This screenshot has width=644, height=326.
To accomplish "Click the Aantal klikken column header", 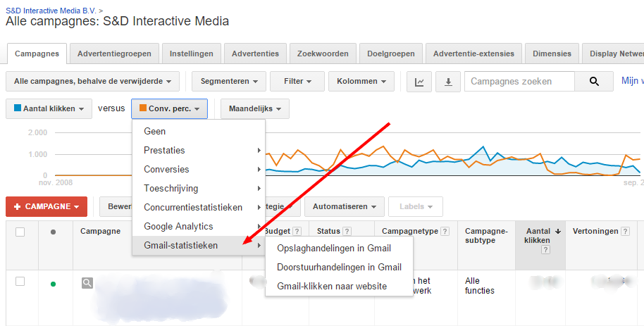I will click(537, 236).
